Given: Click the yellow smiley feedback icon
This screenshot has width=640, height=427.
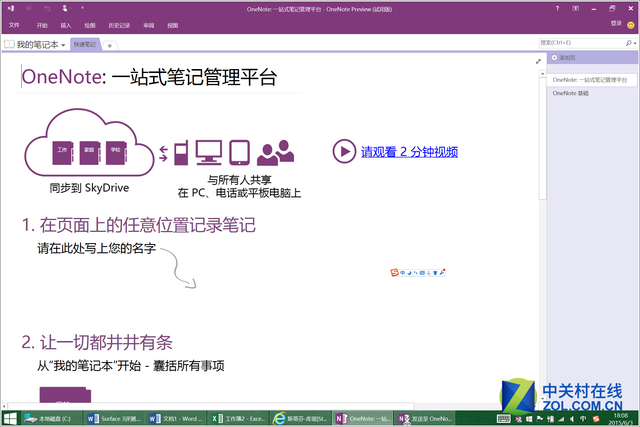Looking at the screenshot, I should point(631,25).
